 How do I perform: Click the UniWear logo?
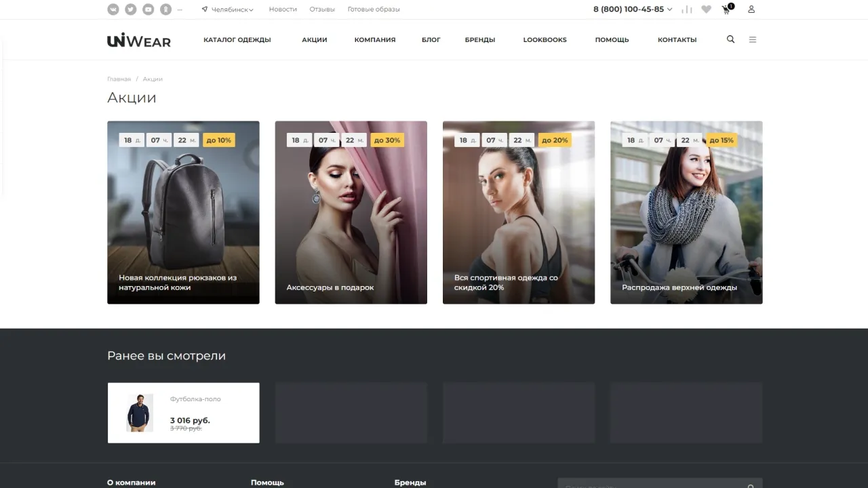pos(139,40)
